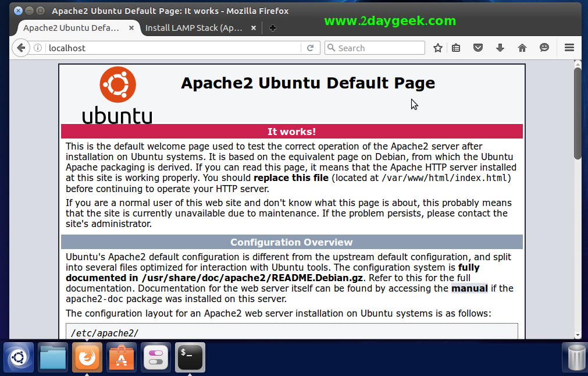This screenshot has height=376, width=588.
Task: Bookmark this page with the star icon
Action: (437, 48)
